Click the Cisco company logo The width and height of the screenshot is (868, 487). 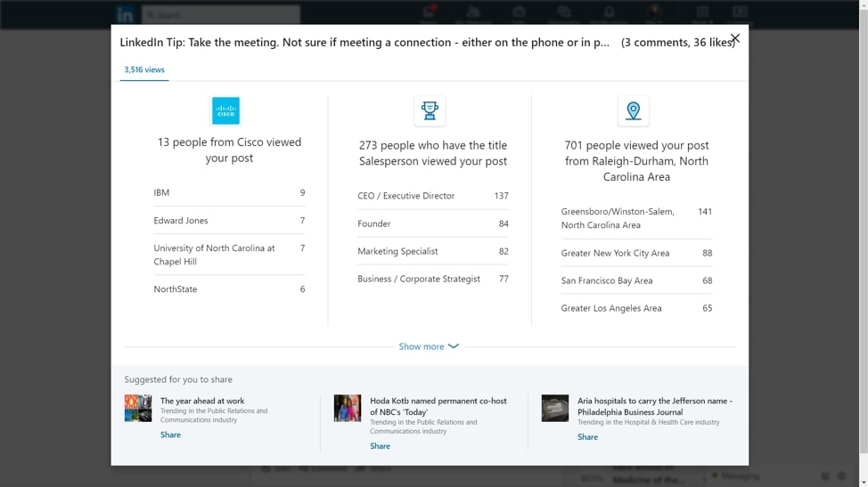click(x=225, y=110)
